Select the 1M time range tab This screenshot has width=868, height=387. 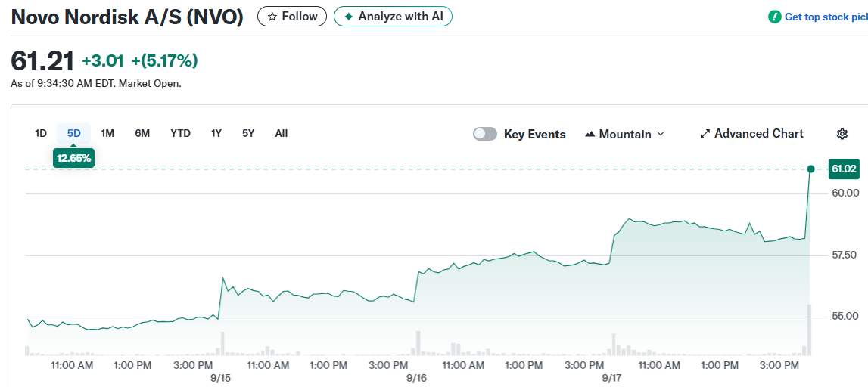coord(107,133)
